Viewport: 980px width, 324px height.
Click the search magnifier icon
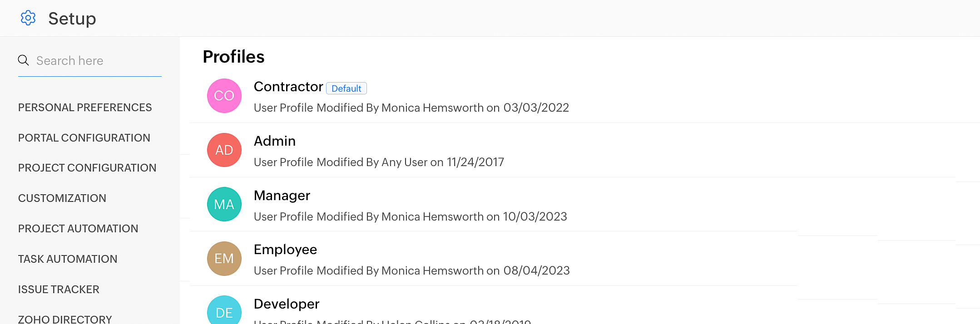click(23, 60)
